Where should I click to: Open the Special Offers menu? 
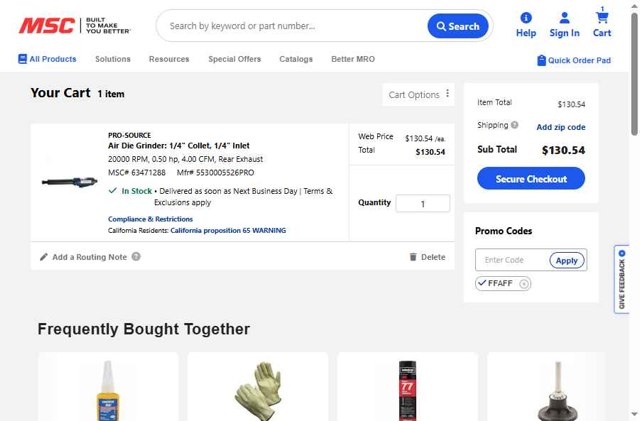[x=234, y=59]
